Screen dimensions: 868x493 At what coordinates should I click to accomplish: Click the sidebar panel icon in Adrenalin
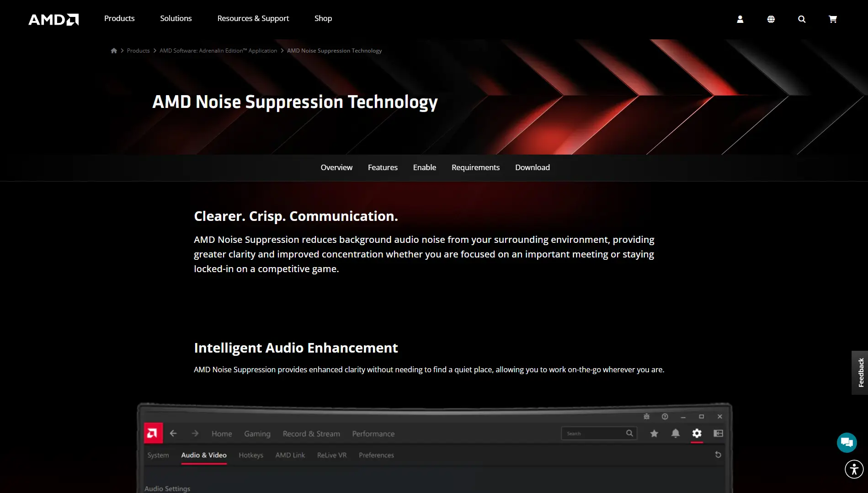click(718, 433)
